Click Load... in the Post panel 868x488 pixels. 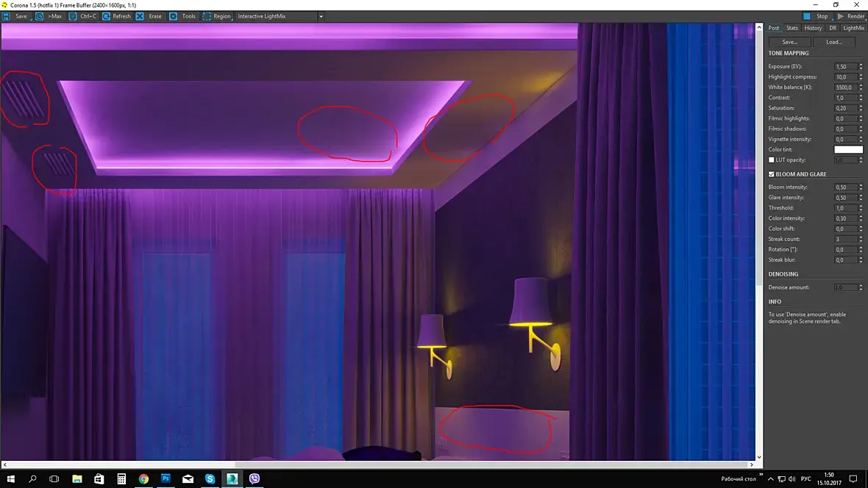point(833,42)
